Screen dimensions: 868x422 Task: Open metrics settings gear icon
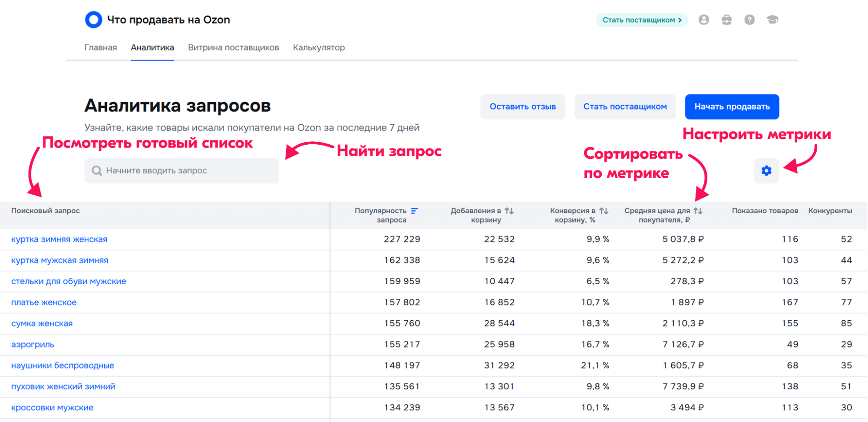point(766,171)
